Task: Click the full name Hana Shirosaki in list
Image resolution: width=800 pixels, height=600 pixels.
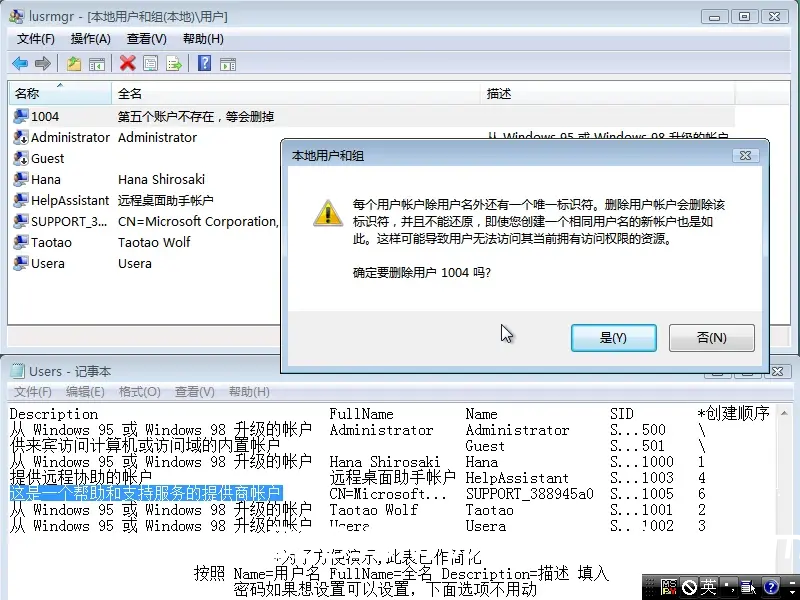Action: click(161, 179)
